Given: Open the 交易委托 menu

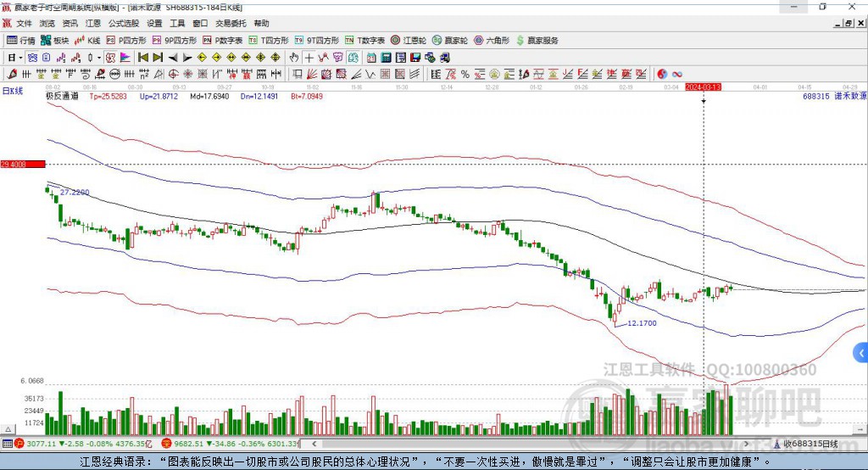Looking at the screenshot, I should click(x=231, y=23).
